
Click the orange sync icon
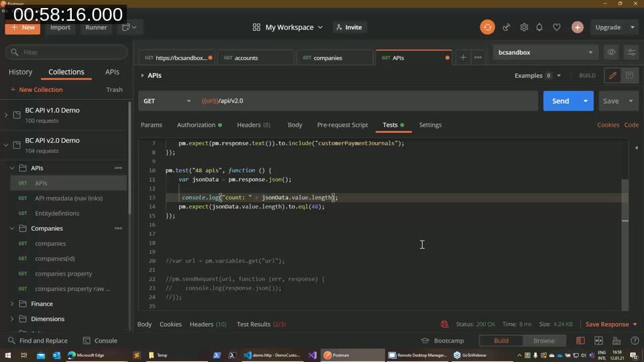(x=487, y=27)
